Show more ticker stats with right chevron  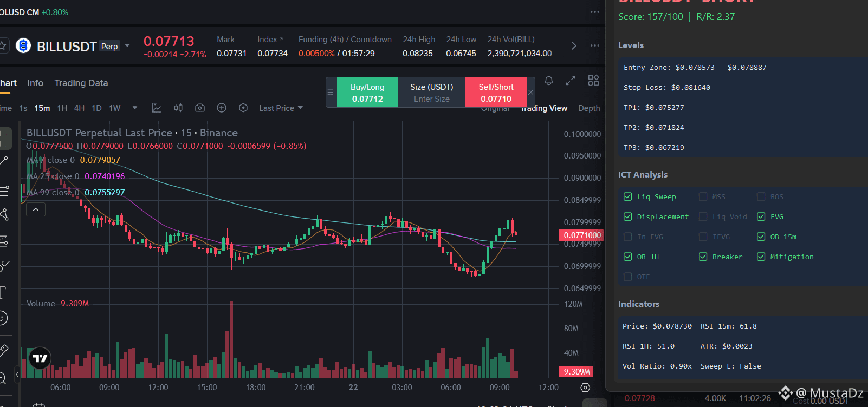[x=574, y=46]
